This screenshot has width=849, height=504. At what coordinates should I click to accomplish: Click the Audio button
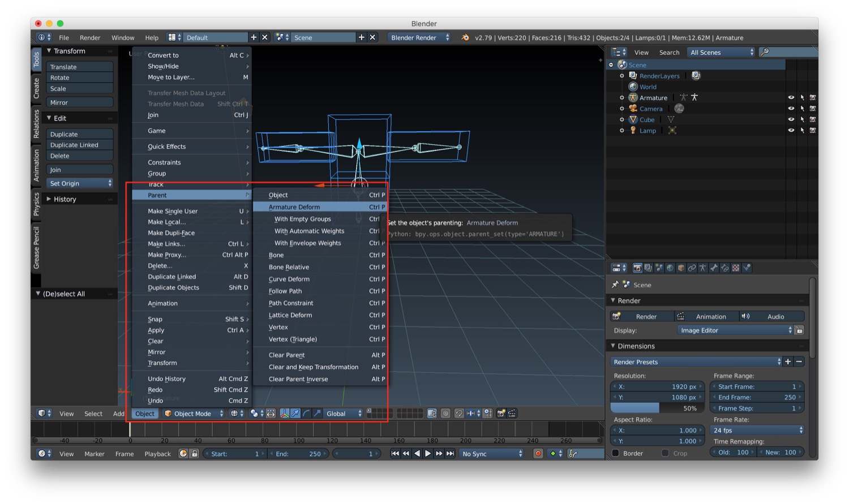pyautogui.click(x=772, y=316)
